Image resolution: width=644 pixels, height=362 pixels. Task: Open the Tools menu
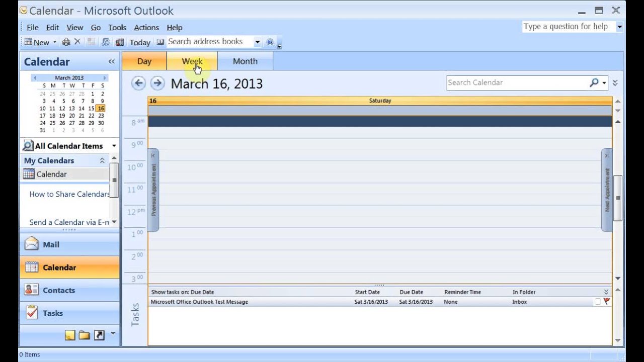point(117,28)
